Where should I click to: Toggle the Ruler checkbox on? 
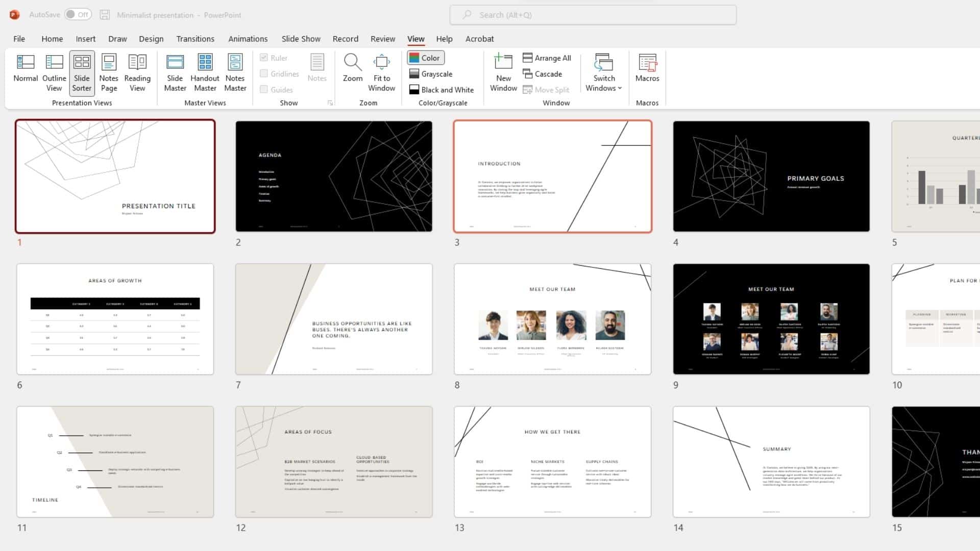[x=263, y=58]
